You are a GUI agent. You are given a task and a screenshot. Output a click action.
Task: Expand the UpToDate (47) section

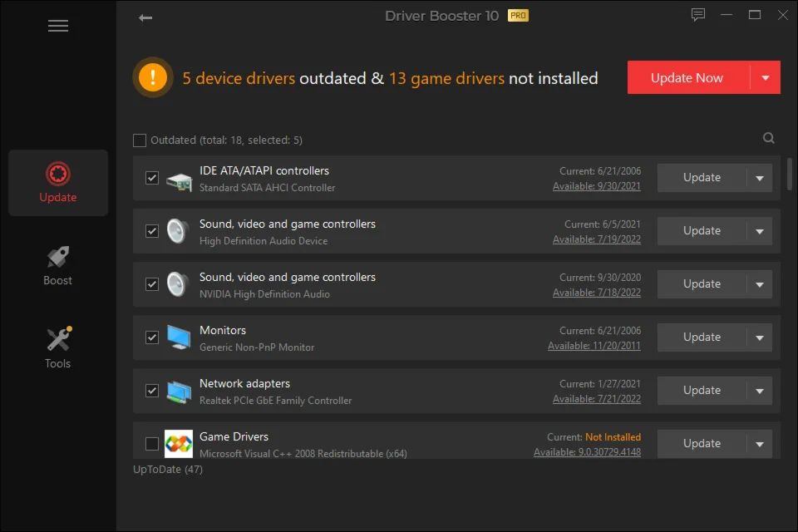168,470
